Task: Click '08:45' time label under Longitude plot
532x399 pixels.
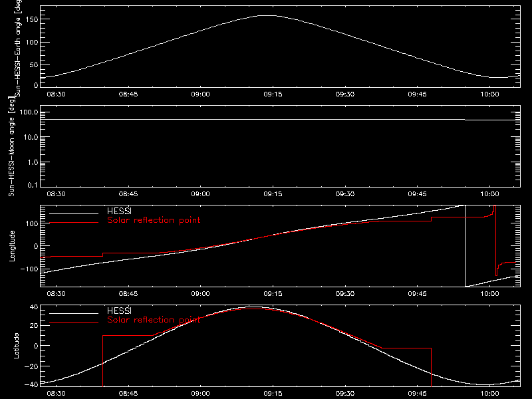Action: [128, 294]
